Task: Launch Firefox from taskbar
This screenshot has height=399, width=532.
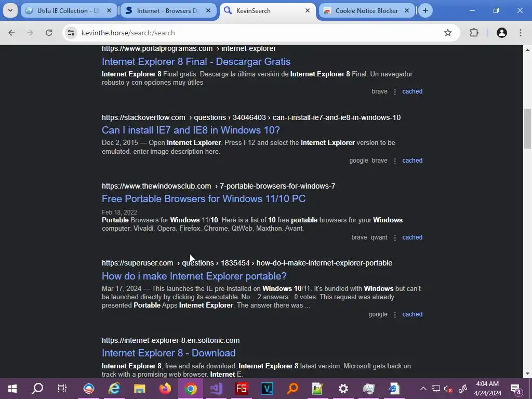Action: 165,389
